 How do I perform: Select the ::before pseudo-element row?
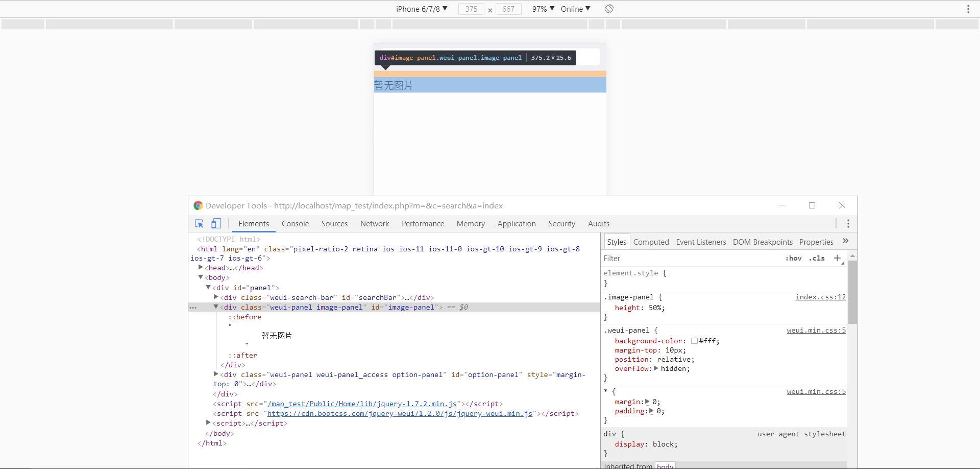coord(245,317)
